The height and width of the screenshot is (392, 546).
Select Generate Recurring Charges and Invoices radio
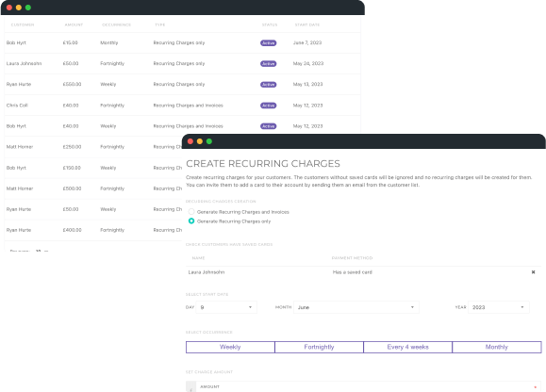click(x=191, y=211)
